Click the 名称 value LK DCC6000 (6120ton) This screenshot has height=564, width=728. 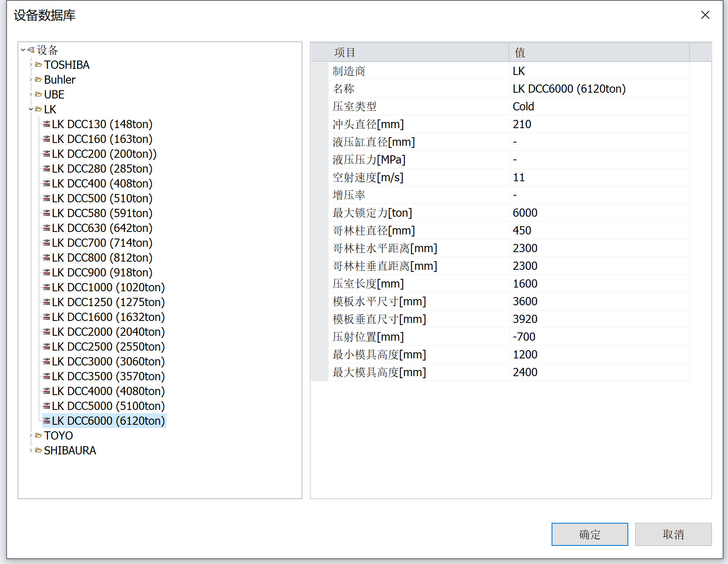pyautogui.click(x=569, y=89)
